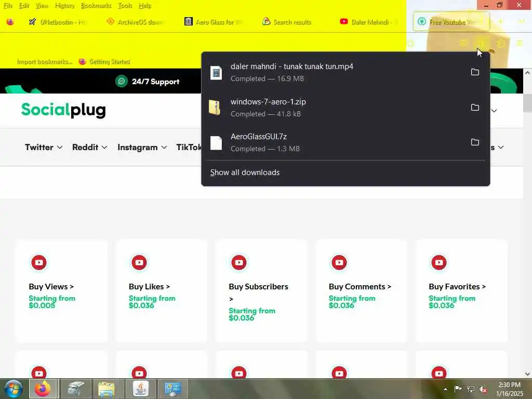Switch to the Daler Mehndi YouTube tab
Screen dimensions: 532x399
tap(370, 22)
